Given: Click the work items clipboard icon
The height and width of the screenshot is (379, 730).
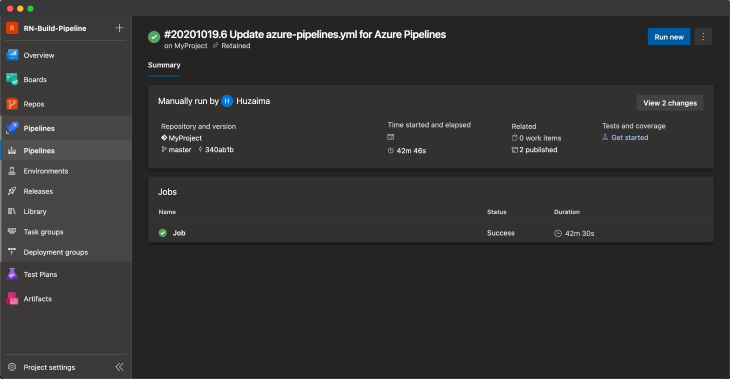Looking at the screenshot, I should click(x=514, y=138).
